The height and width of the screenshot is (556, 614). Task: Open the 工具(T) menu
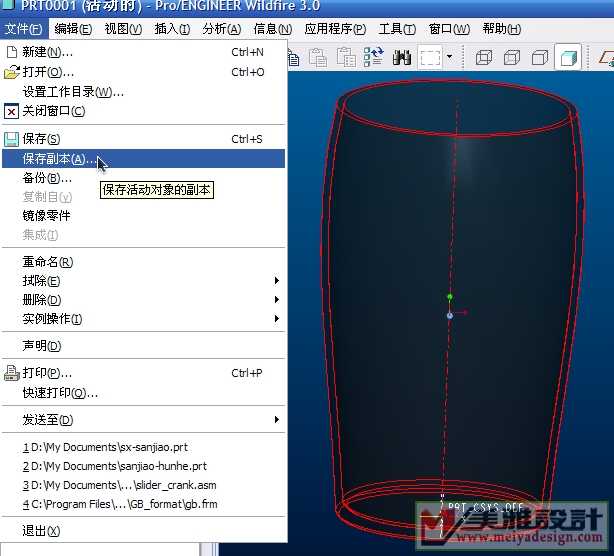[x=397, y=29]
